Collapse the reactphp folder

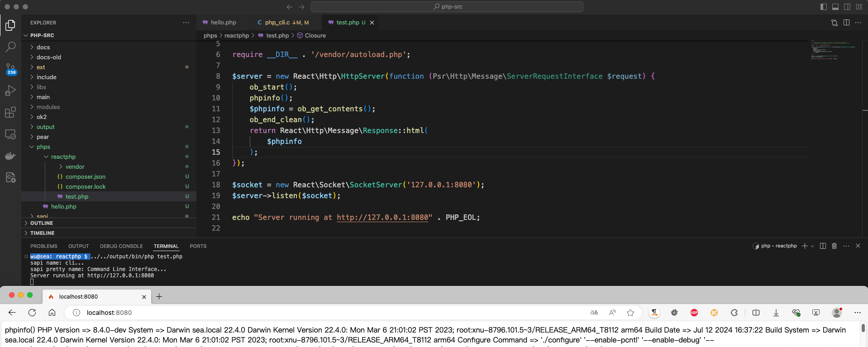(x=63, y=157)
